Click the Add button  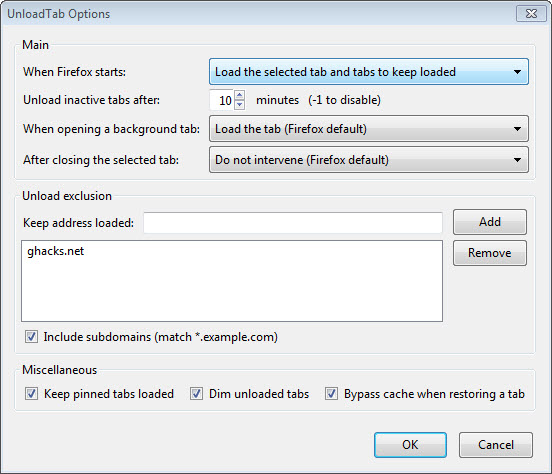point(490,222)
